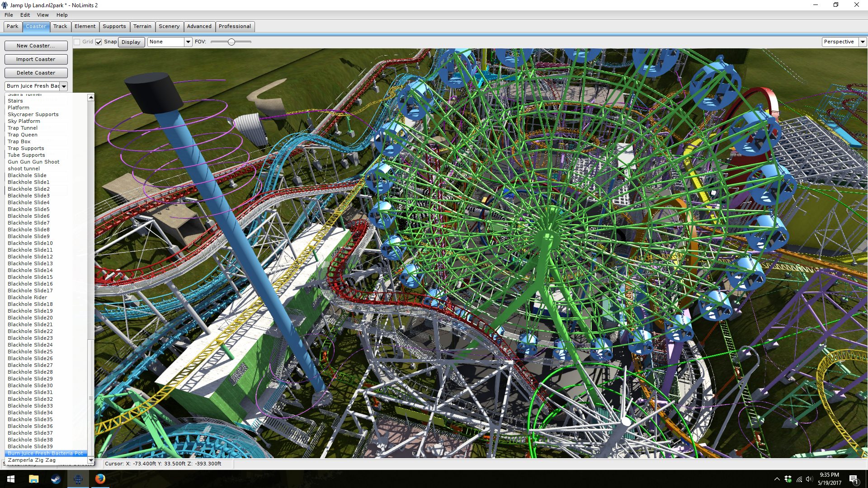
Task: Switch to the Terrain tab
Action: click(142, 27)
